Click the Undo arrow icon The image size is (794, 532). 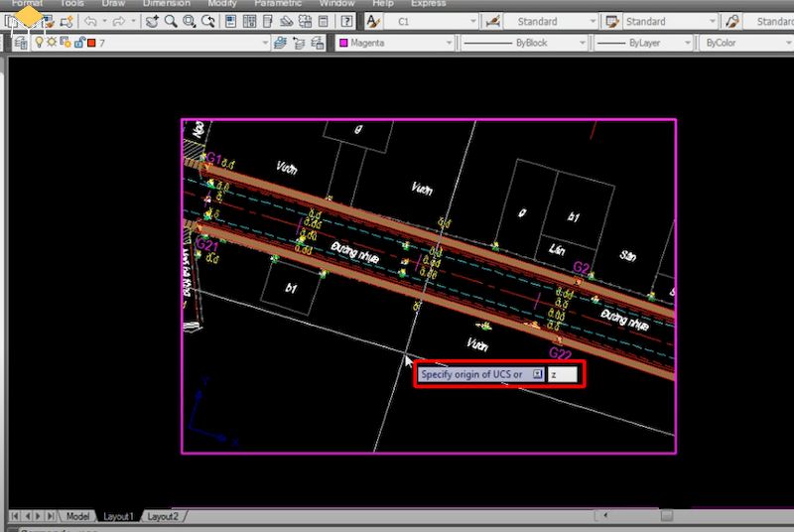tap(90, 21)
